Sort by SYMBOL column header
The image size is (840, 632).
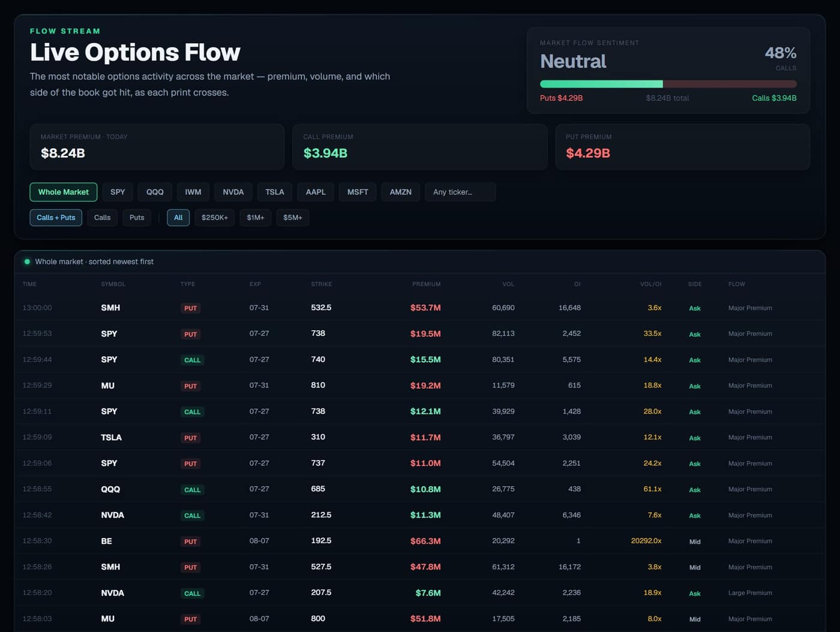[113, 284]
